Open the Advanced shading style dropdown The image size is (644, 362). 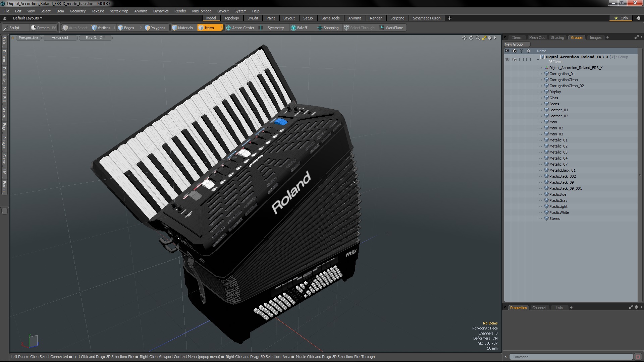click(60, 38)
